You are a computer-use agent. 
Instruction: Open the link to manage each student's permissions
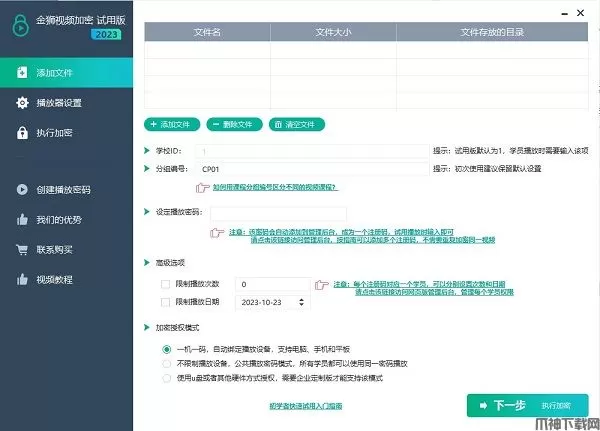(434, 292)
